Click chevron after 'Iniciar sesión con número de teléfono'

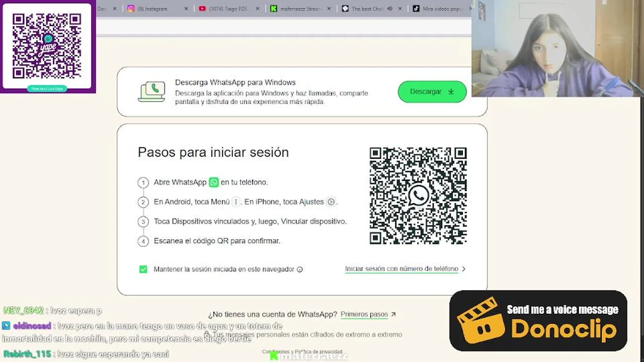point(463,269)
